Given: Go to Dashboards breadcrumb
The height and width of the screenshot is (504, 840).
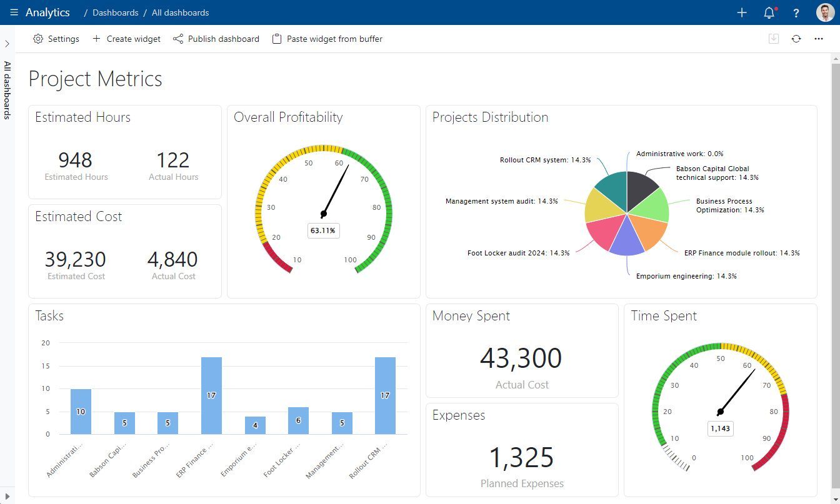Looking at the screenshot, I should click(x=116, y=12).
